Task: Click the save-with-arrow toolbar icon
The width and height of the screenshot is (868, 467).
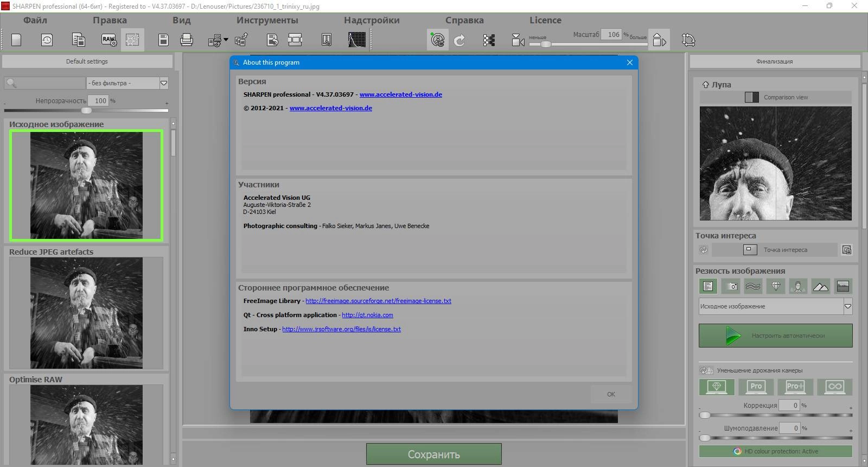Action: (272, 40)
